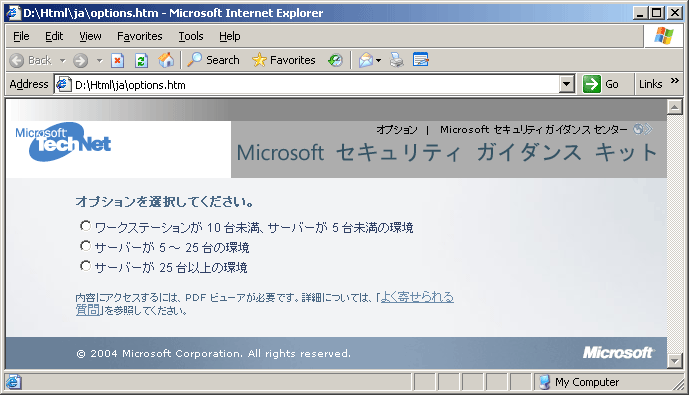Click the globe arrow icon beside センター
Image resolution: width=689 pixels, height=395 pixels.
click(x=643, y=129)
